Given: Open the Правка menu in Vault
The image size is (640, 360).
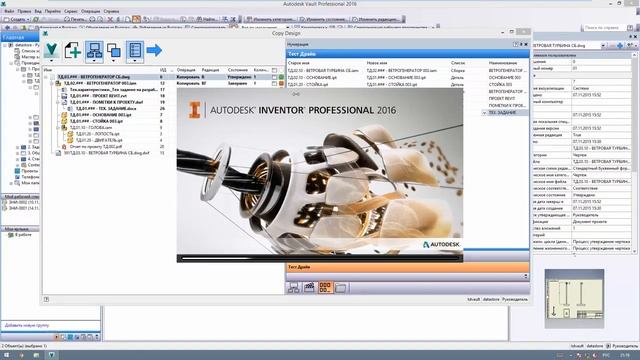Looking at the screenshot, I should pos(24,11).
